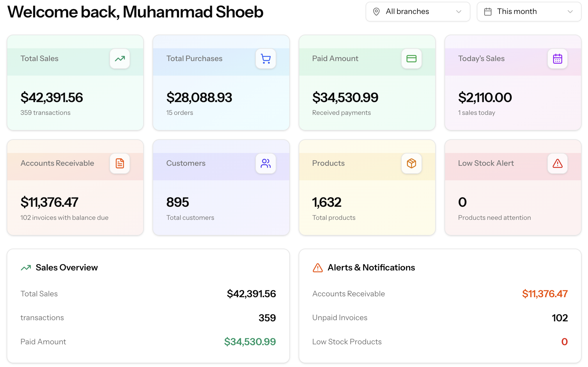588x367 pixels.
Task: Click the Accounts Receivable document icon
Action: tap(120, 163)
